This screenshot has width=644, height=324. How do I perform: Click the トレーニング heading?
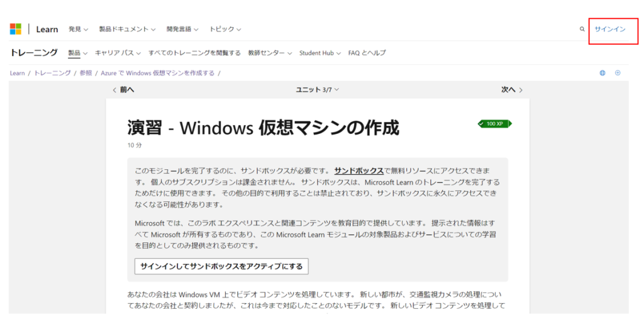pos(34,53)
